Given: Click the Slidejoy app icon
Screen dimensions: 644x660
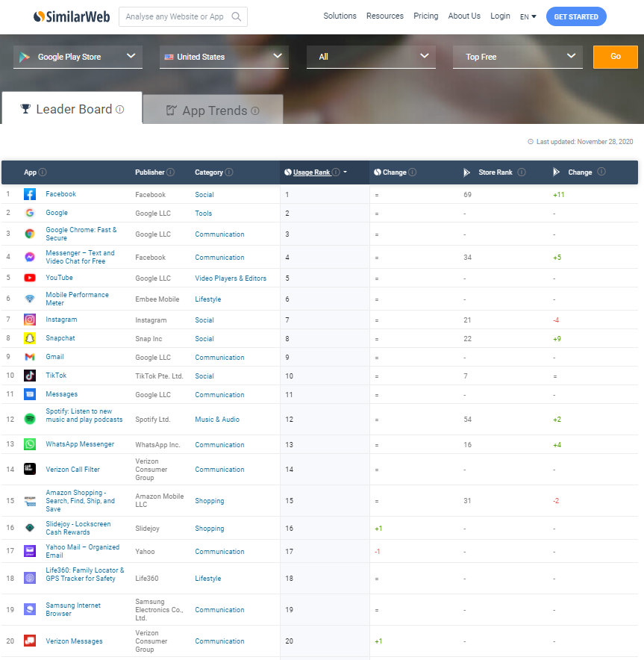Looking at the screenshot, I should point(29,528).
